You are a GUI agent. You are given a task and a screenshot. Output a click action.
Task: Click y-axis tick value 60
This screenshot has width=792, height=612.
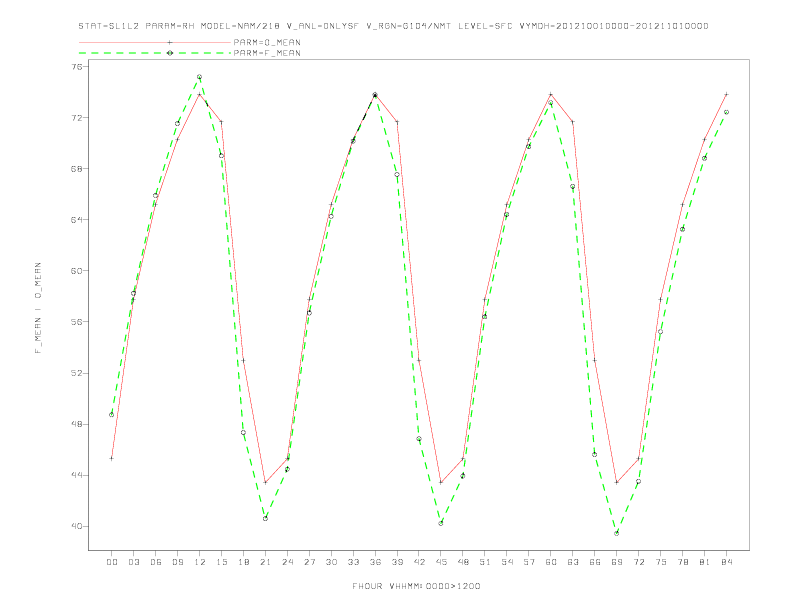pos(76,271)
